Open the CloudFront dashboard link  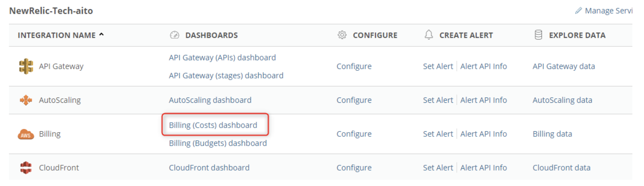(x=209, y=168)
